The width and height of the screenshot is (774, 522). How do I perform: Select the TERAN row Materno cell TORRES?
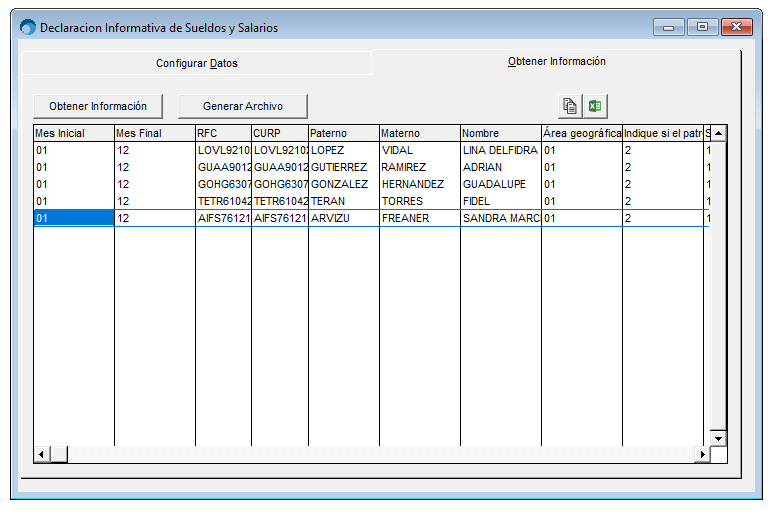419,201
